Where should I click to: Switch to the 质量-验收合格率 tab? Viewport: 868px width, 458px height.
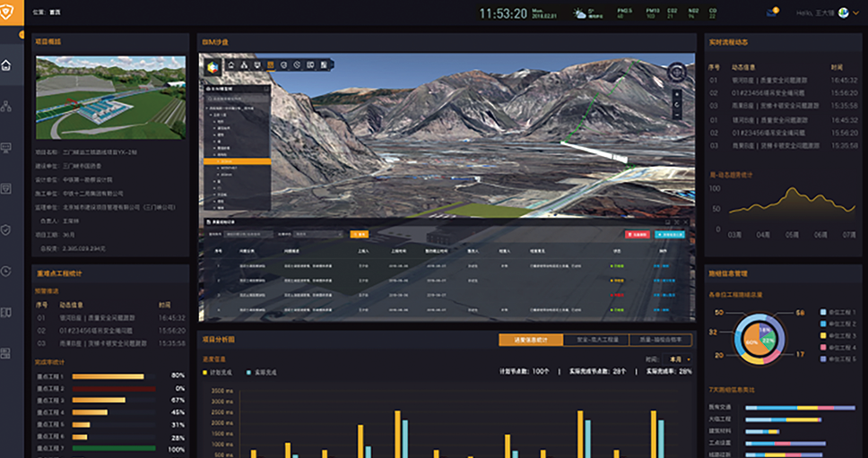[660, 341]
